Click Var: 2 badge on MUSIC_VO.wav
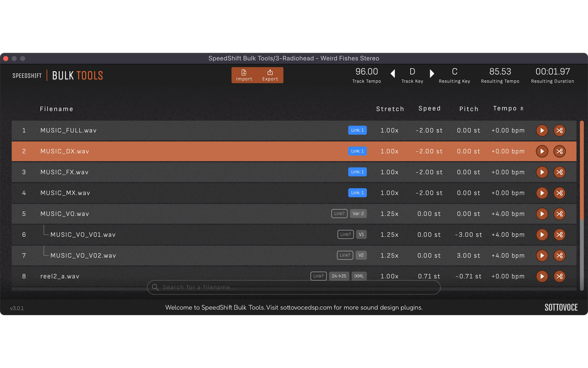The height and width of the screenshot is (368, 588). [x=358, y=214]
